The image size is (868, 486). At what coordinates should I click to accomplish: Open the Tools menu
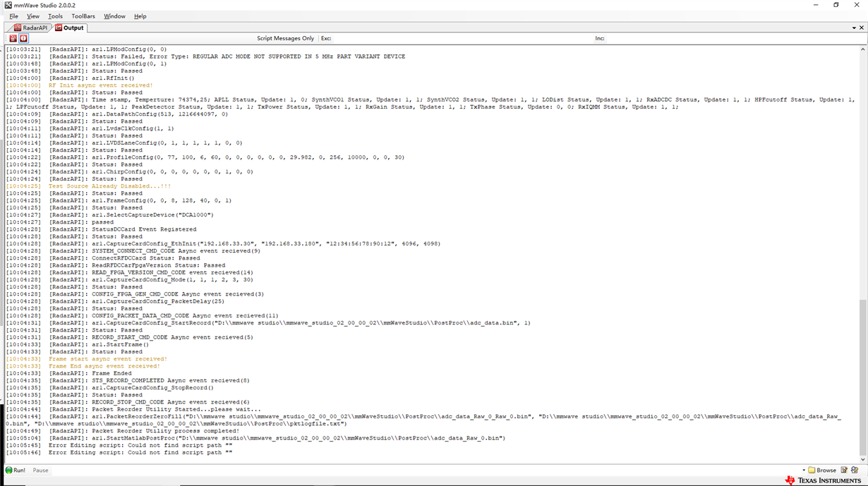[55, 16]
